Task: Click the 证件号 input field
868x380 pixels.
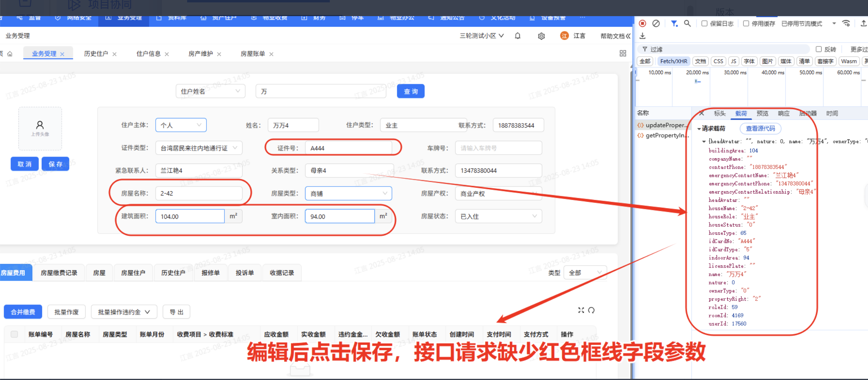Action: [x=348, y=148]
